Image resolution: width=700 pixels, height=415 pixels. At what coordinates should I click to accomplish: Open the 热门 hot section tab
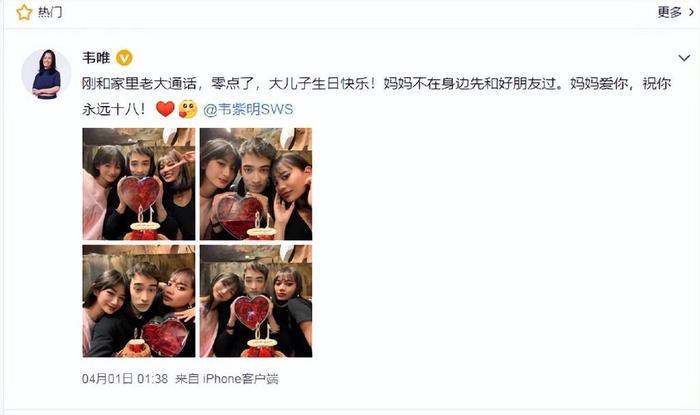pos(50,12)
